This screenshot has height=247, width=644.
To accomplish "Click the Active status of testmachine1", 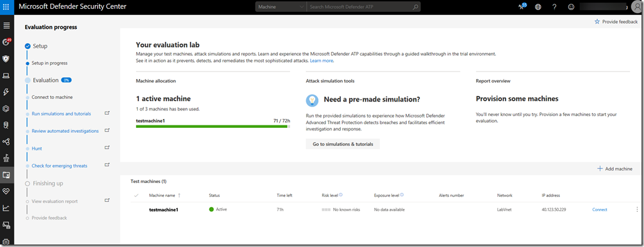I will coord(218,209).
